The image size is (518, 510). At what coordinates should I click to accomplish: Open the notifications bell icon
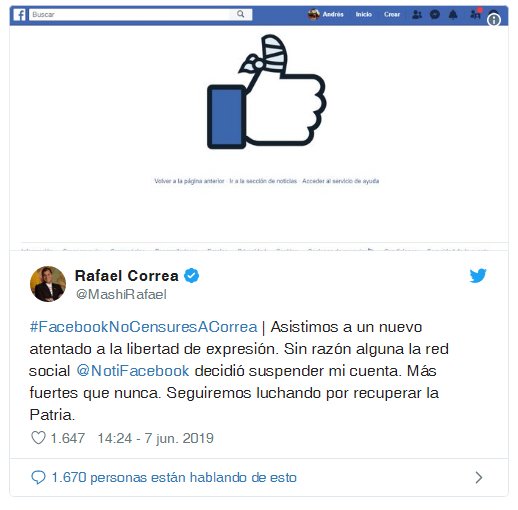(x=453, y=14)
